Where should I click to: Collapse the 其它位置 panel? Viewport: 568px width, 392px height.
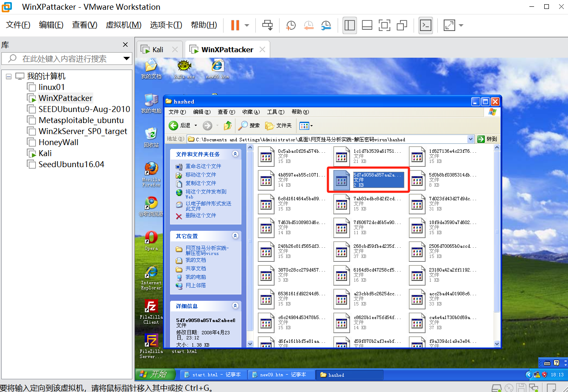(235, 236)
